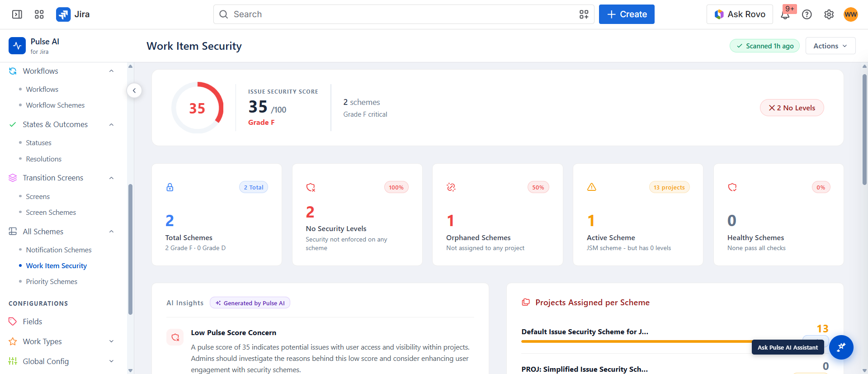Click the Search input field

click(x=404, y=14)
